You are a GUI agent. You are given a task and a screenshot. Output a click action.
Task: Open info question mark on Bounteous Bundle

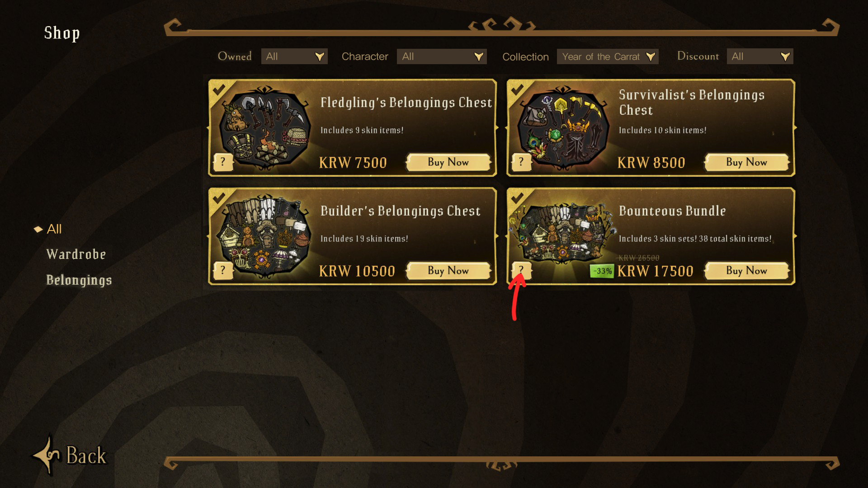pyautogui.click(x=521, y=270)
